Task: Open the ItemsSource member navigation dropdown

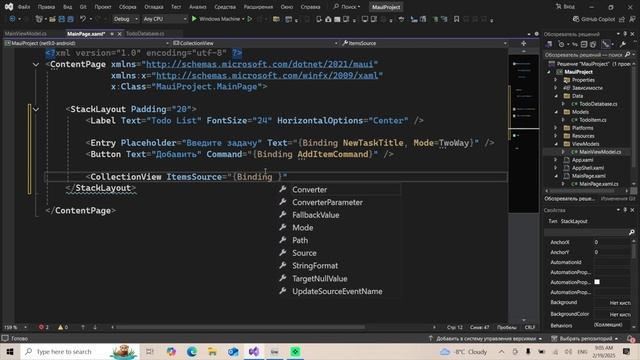Action: 424,43
